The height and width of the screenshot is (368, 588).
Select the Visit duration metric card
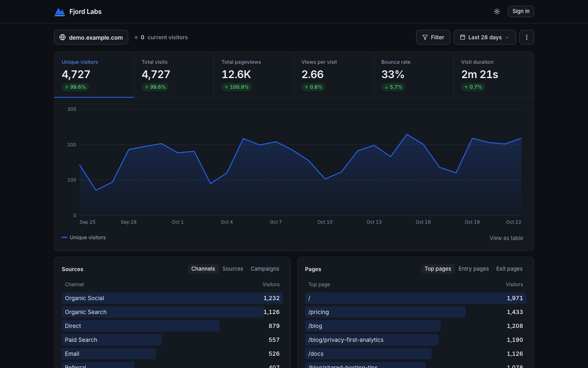coord(494,74)
